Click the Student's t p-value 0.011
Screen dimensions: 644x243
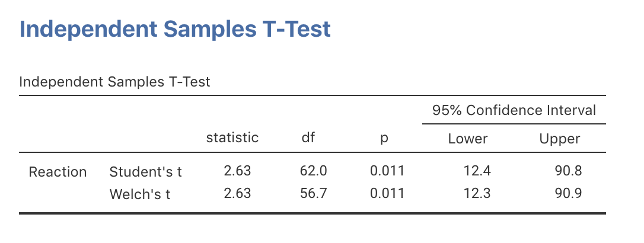(387, 171)
